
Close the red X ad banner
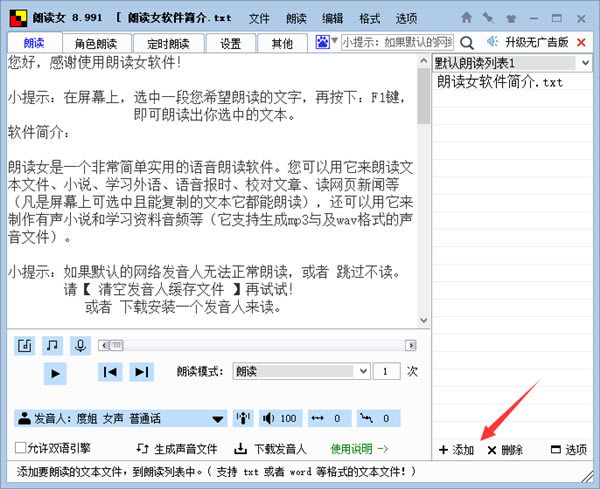click(581, 42)
